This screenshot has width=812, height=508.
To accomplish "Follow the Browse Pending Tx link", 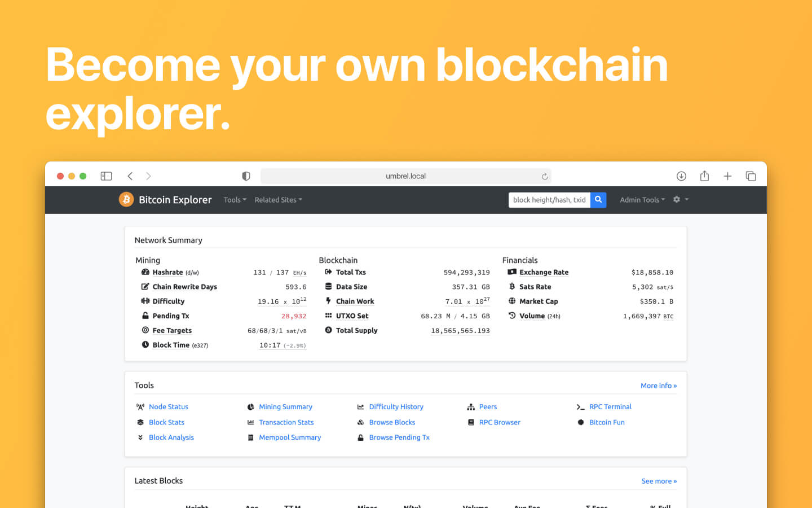I will click(x=399, y=437).
